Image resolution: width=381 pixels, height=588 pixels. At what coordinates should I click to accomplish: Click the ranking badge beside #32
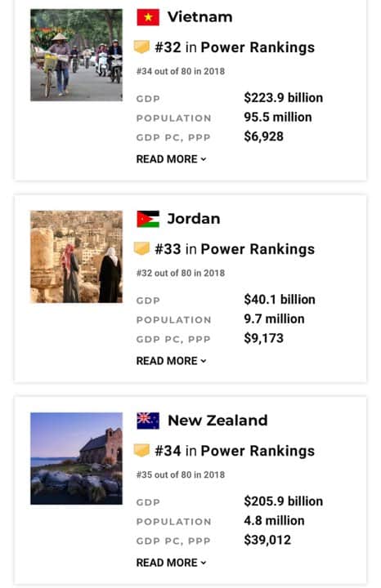(141, 47)
